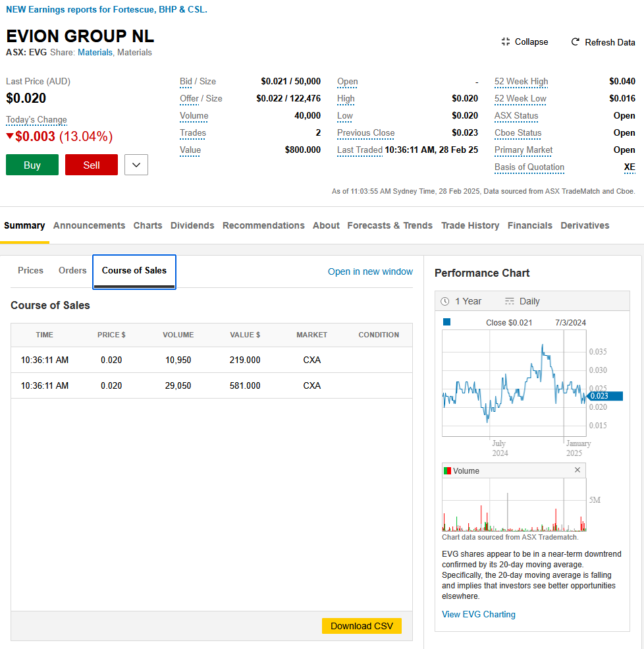The image size is (644, 649).
Task: Click the Volume bar chart area
Action: tap(514, 505)
